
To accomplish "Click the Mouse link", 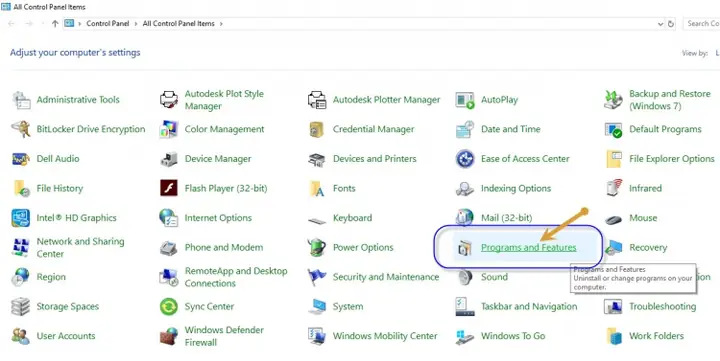I will point(643,218).
